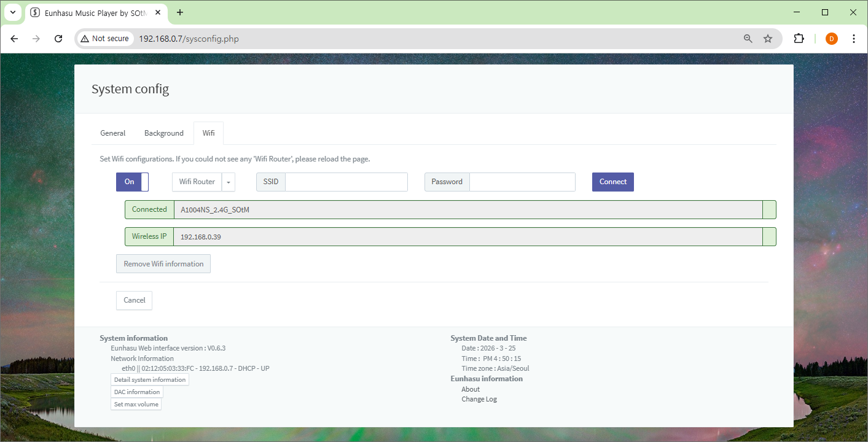Click into the SSID input field

click(346, 182)
